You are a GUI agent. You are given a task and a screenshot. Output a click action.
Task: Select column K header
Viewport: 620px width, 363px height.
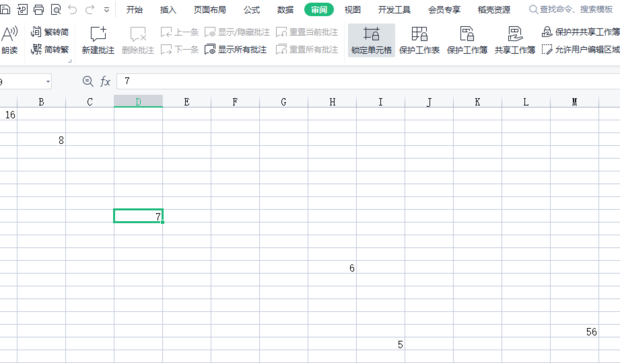tap(477, 102)
